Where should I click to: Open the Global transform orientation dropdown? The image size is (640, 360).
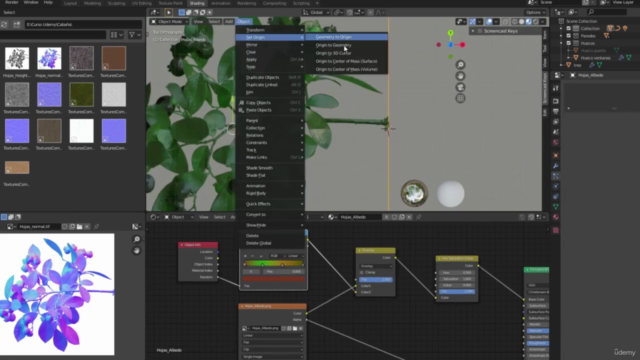[316, 13]
